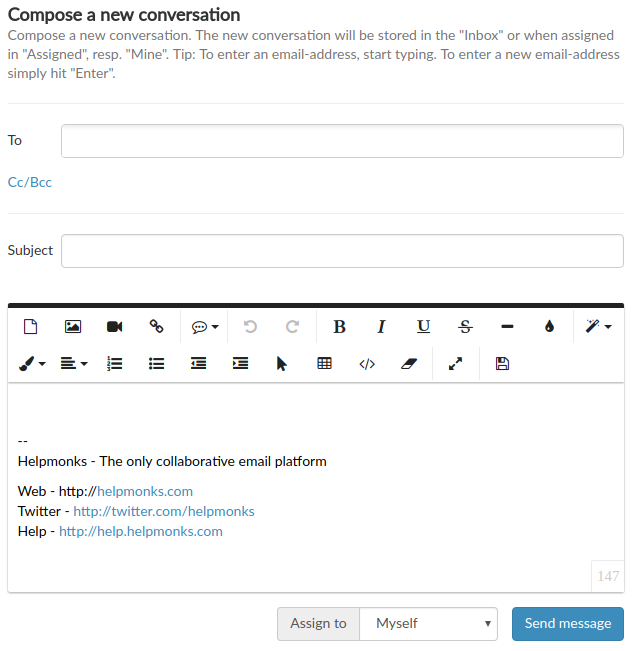The image size is (632, 651).
Task: Open the paintbrush styles menu
Action: click(32, 364)
